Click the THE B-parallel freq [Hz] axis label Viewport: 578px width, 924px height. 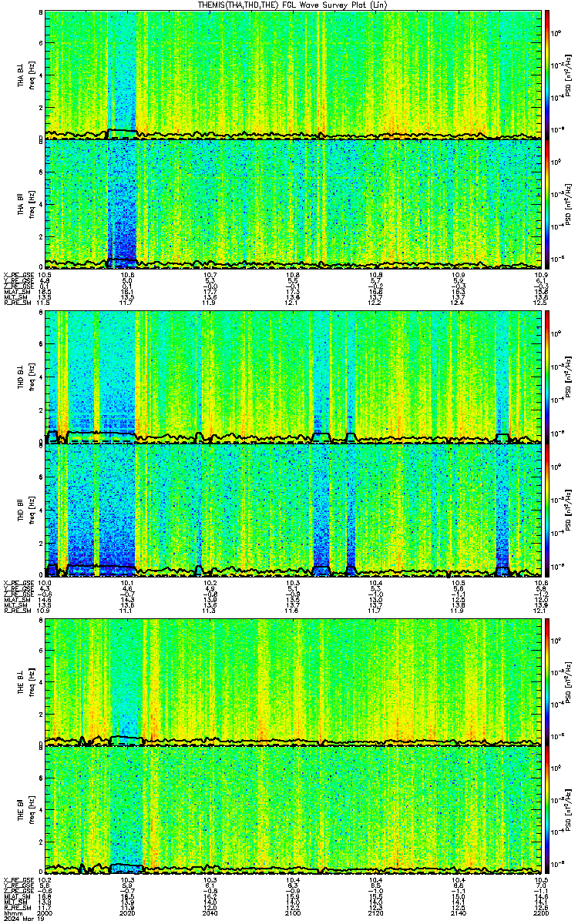coord(31,811)
